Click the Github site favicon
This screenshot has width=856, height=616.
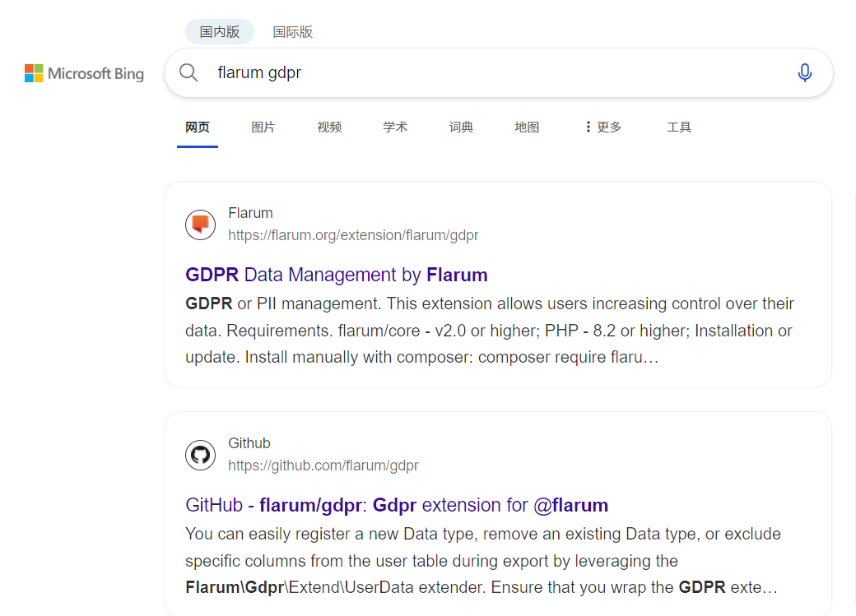(x=200, y=455)
